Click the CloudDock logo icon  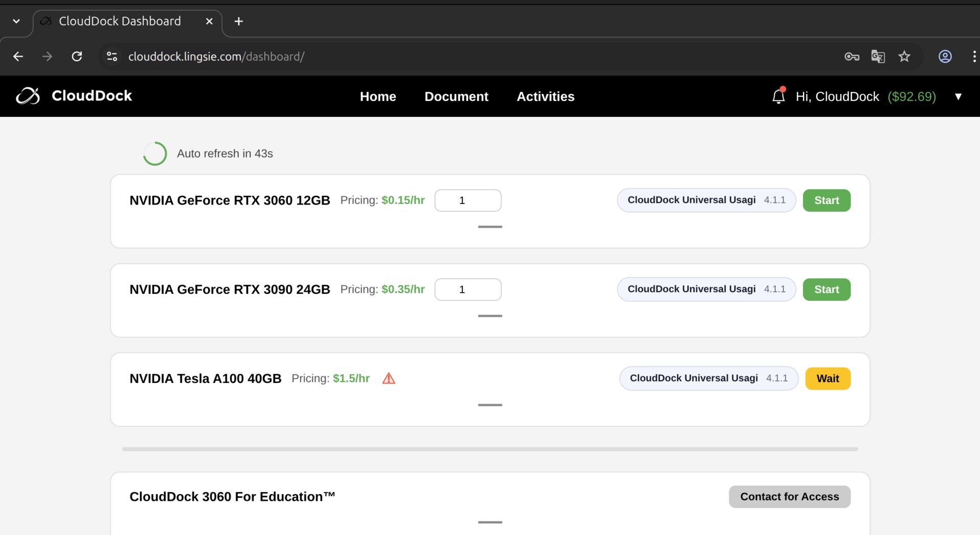tap(28, 96)
